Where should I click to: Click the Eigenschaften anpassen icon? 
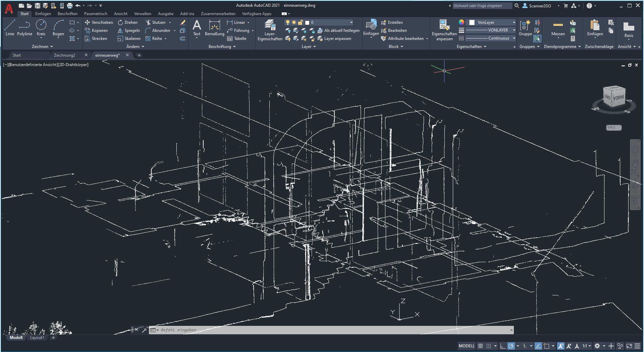click(444, 30)
